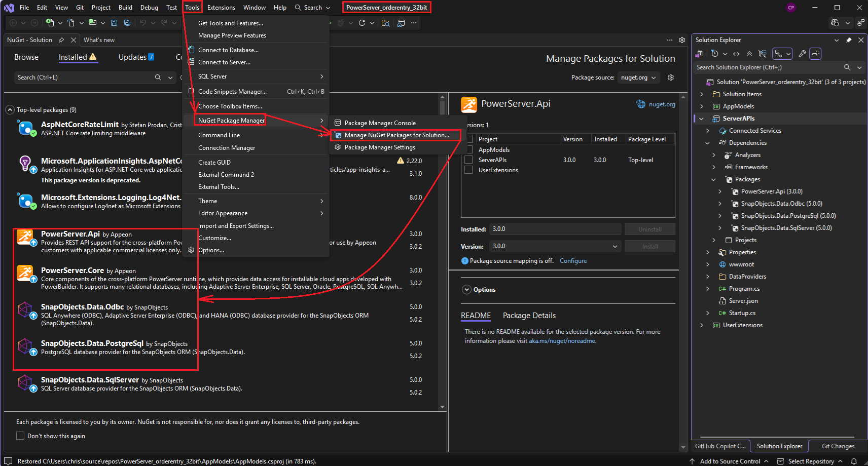Open the aka.ms/nuget/noreadme link
868x466 pixels.
[562, 341]
